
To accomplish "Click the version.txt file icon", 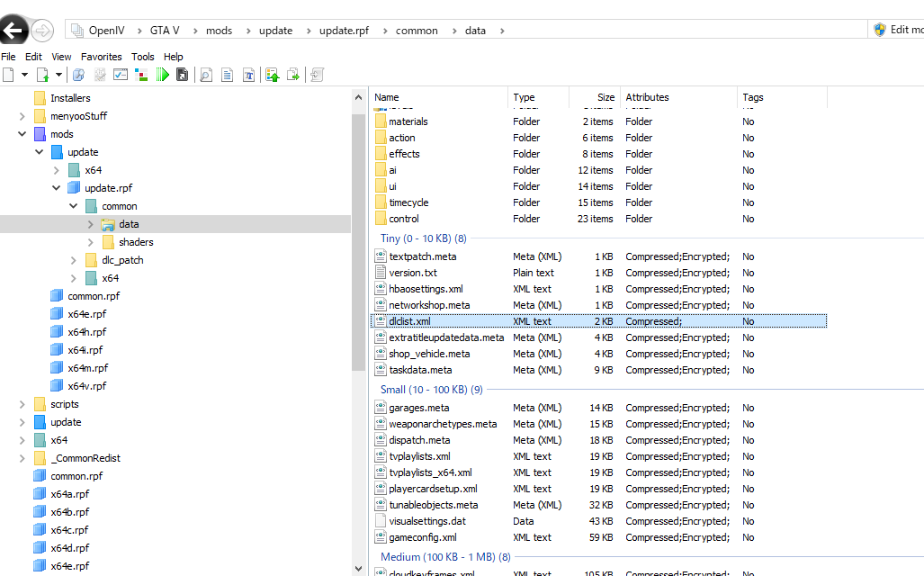I will pos(381,273).
